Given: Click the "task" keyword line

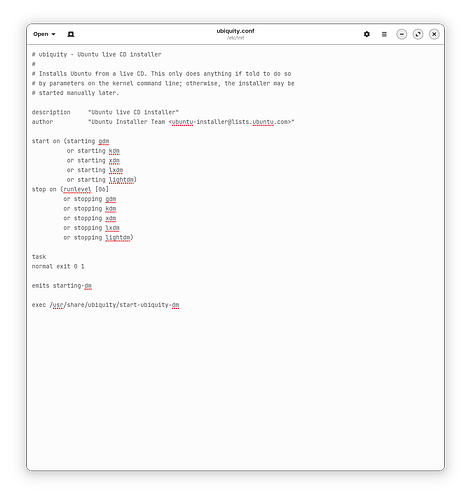Looking at the screenshot, I should (39, 257).
